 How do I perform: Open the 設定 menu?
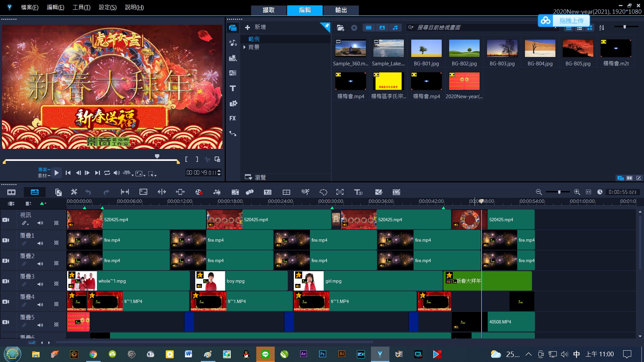coord(108,7)
